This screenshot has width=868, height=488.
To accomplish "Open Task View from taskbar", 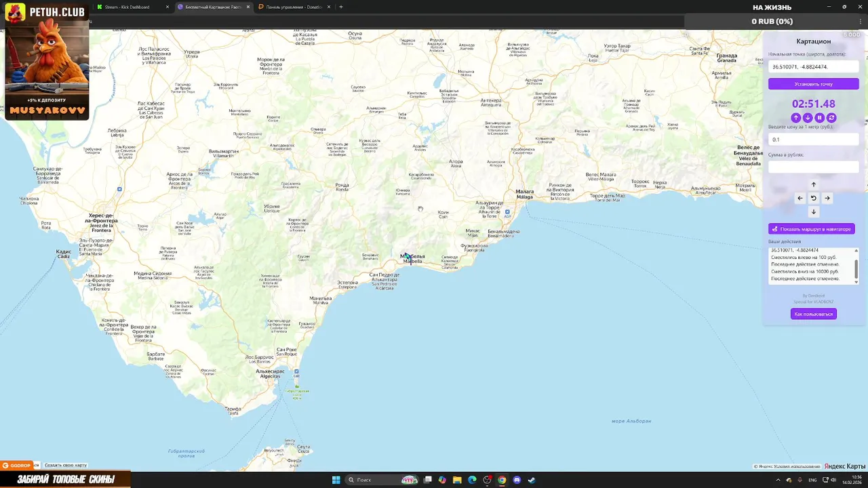I will 428,480.
